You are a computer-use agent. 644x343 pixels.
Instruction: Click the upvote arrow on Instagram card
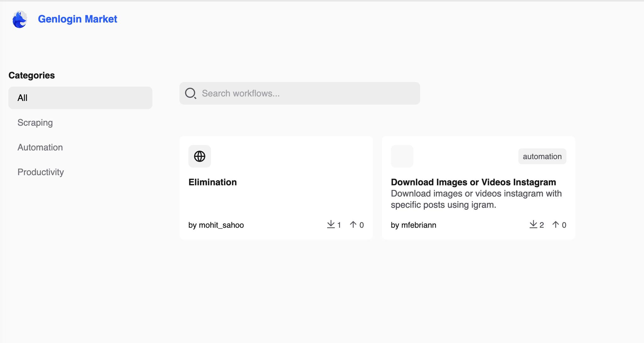(x=556, y=224)
